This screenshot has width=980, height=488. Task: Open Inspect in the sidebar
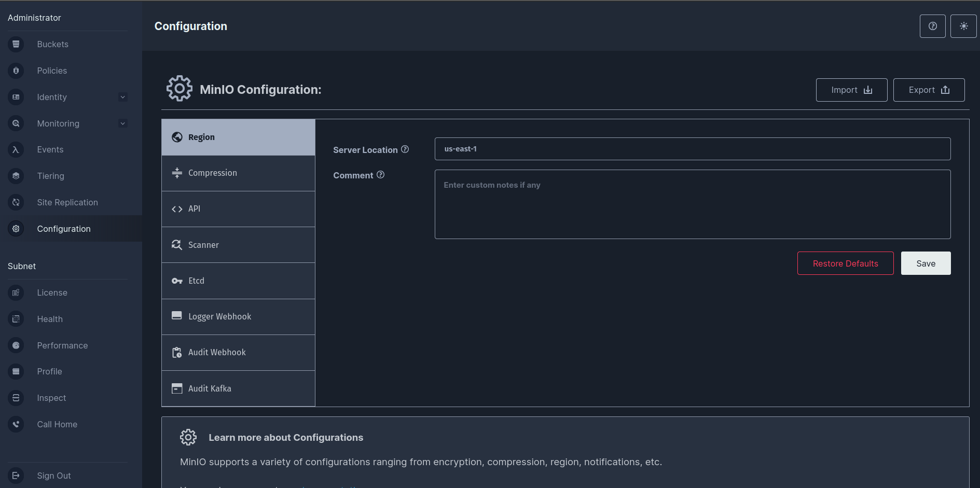click(x=51, y=398)
